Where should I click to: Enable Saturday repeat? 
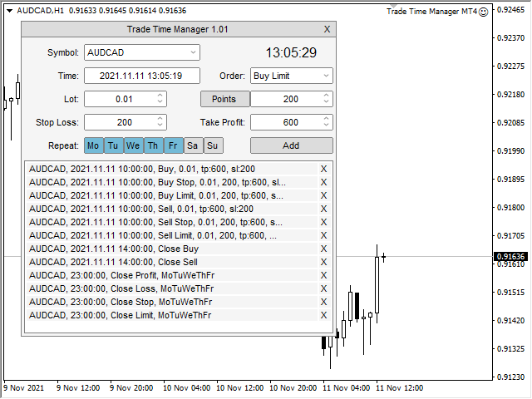[x=193, y=145]
